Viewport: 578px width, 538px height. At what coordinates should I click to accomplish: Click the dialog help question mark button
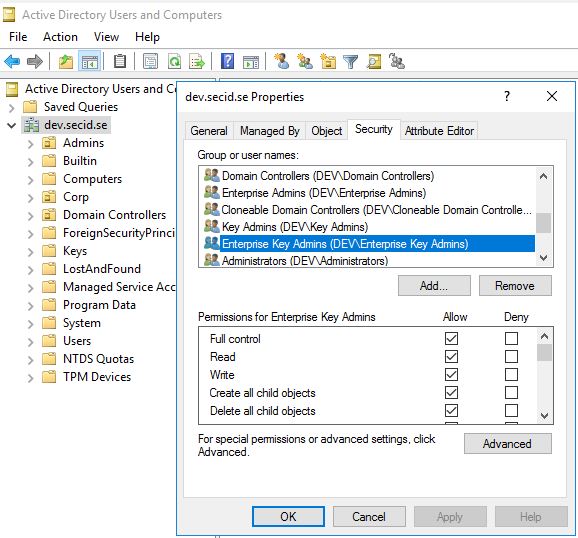tap(507, 97)
